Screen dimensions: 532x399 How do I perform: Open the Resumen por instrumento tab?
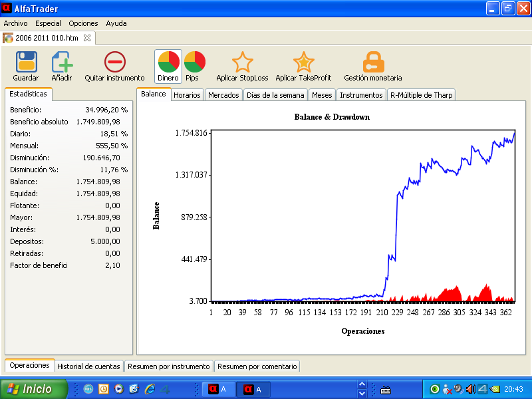click(x=169, y=366)
